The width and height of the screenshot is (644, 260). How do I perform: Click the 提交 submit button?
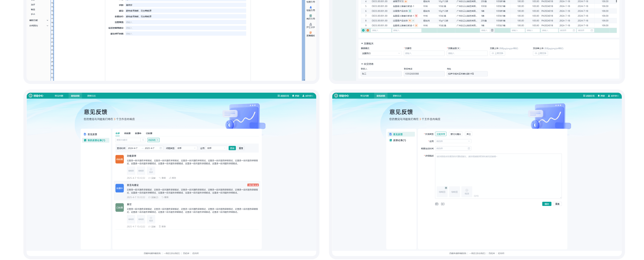[x=546, y=204]
